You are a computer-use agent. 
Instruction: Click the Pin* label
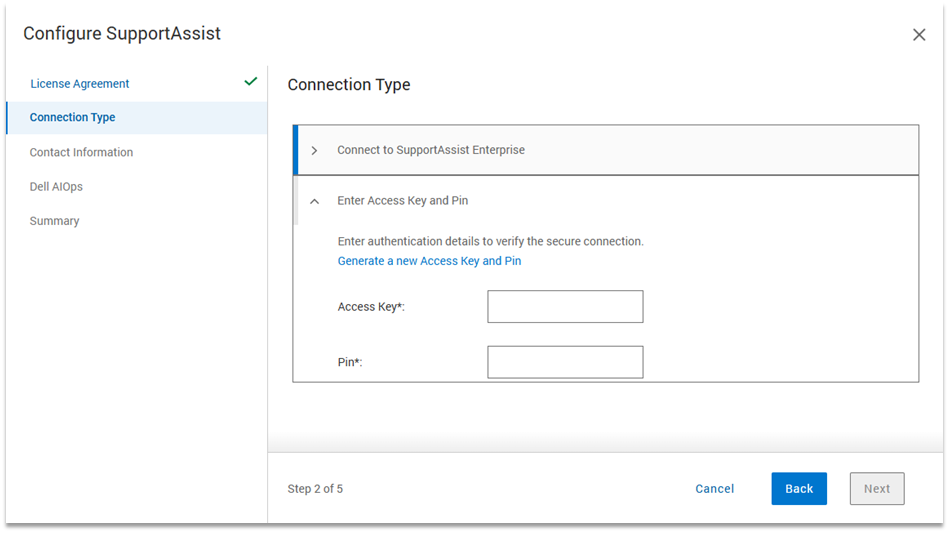(x=350, y=362)
